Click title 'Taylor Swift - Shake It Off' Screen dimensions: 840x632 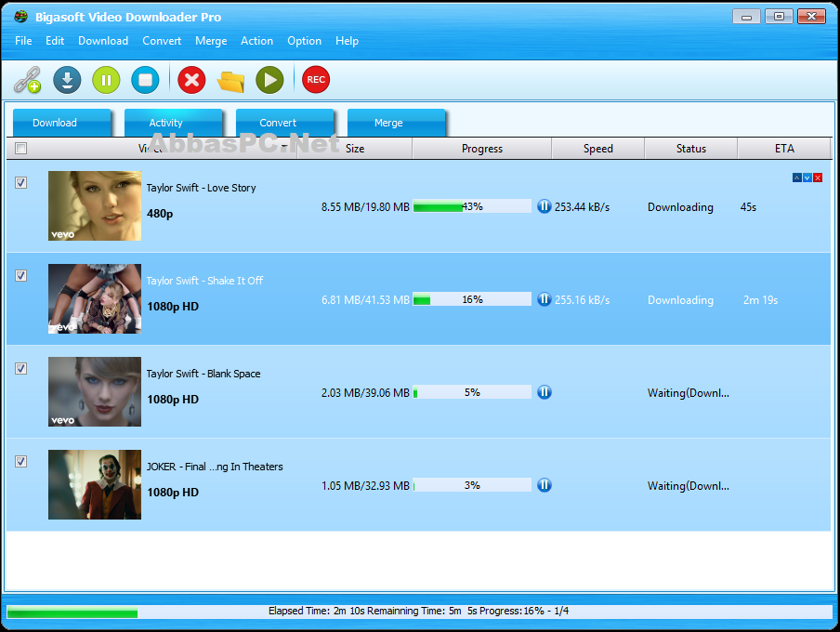pyautogui.click(x=204, y=281)
